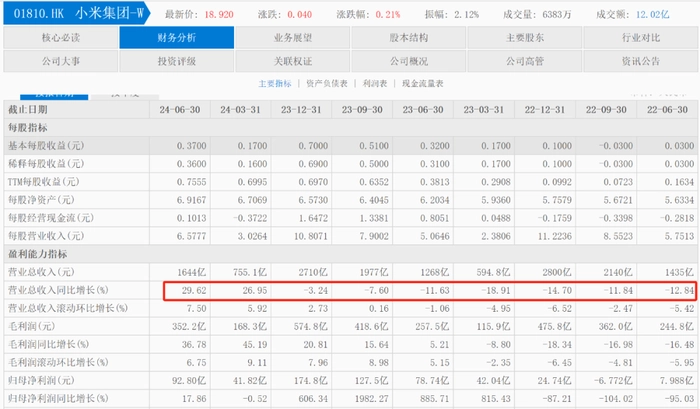Select the 财务分析 tab
The height and width of the screenshot is (409, 700).
176,37
